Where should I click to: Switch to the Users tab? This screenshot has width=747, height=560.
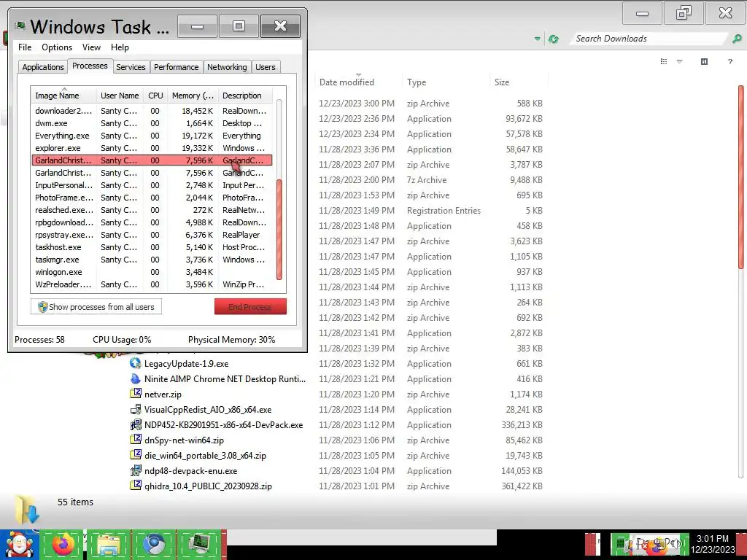(266, 67)
